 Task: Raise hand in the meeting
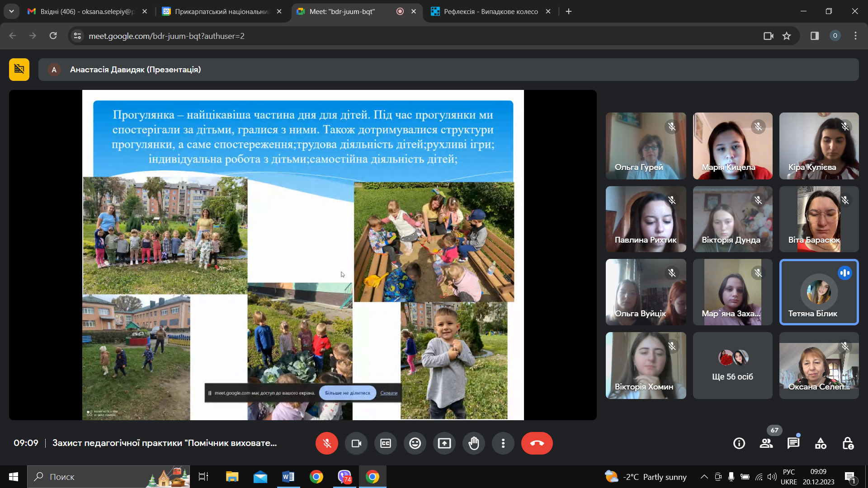click(x=474, y=443)
